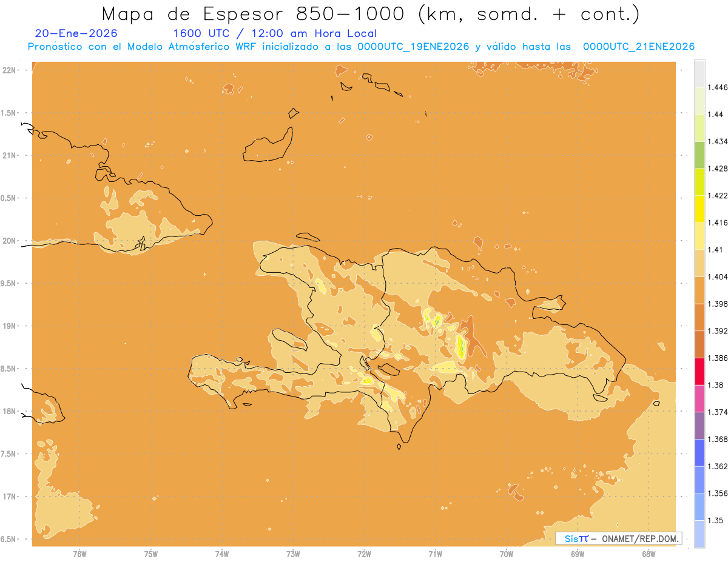Select the yellow-green swatch between 1.422 and 1.428
Viewport: 728px width, 562px height.
699,182
